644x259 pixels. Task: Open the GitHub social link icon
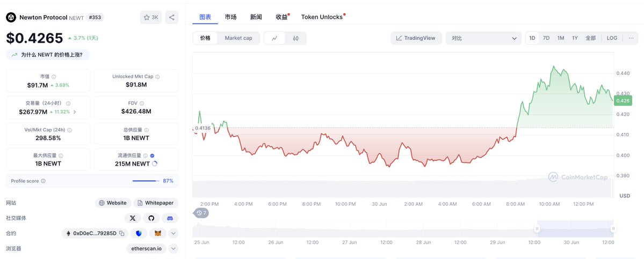pyautogui.click(x=151, y=218)
